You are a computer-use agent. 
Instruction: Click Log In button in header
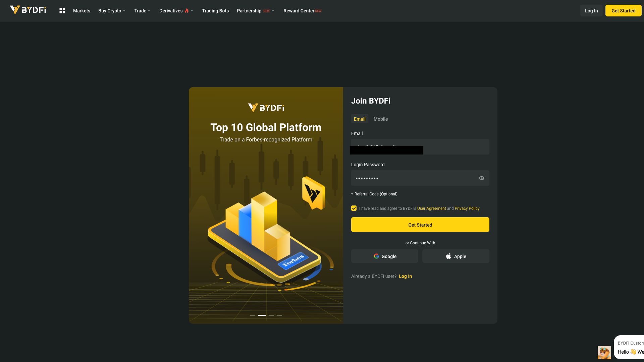click(591, 11)
